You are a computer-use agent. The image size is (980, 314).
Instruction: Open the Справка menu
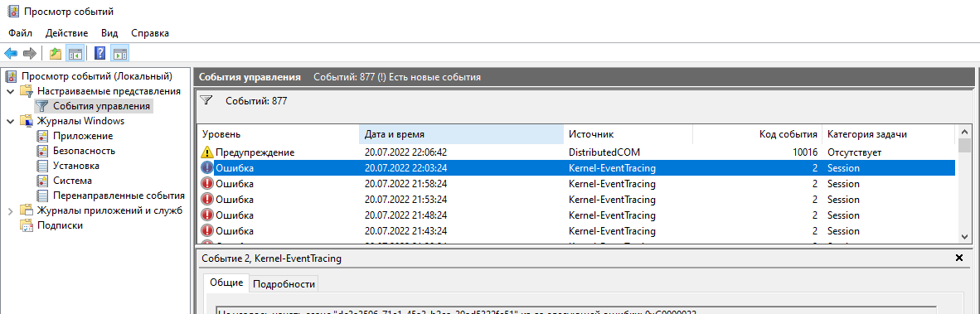[150, 33]
